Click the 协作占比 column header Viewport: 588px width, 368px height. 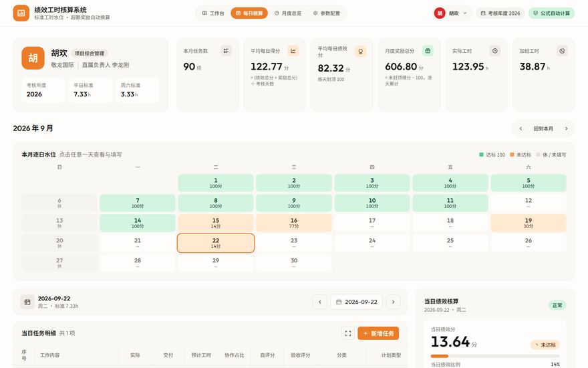tap(235, 355)
